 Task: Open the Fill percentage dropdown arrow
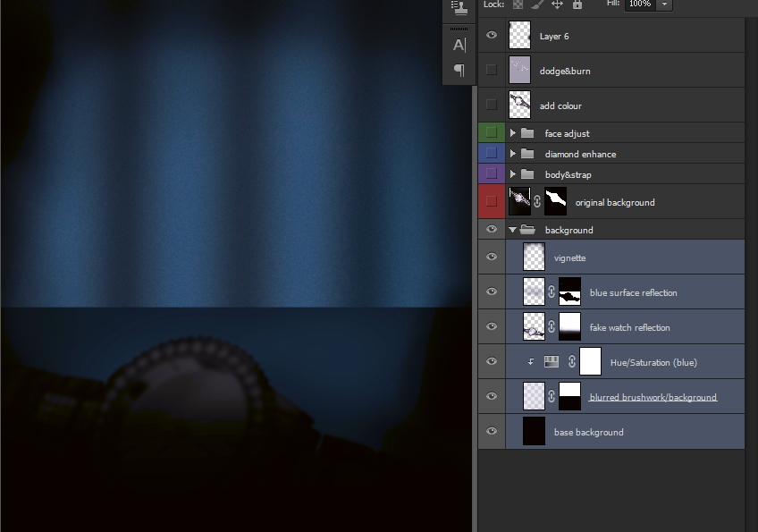(664, 4)
